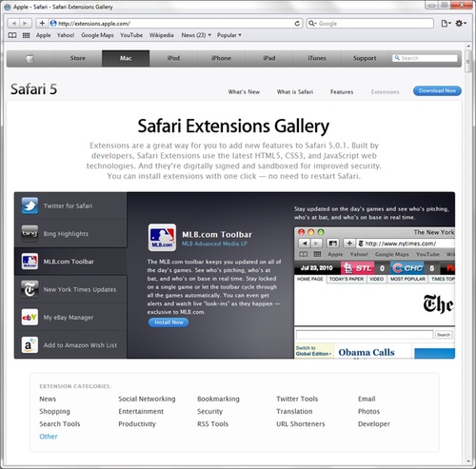Open the Other extension category link

pyautogui.click(x=49, y=437)
